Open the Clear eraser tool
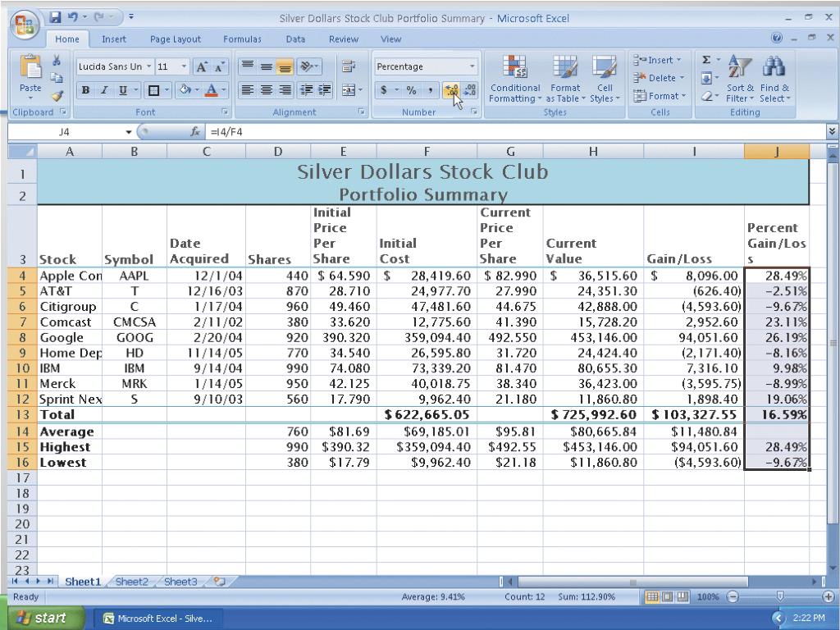The width and height of the screenshot is (840, 630). point(706,96)
